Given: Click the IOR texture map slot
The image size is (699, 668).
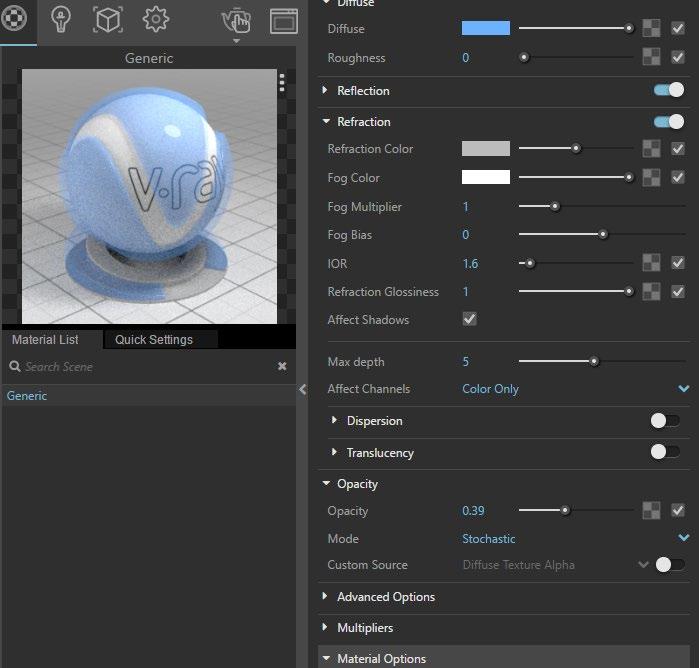Looking at the screenshot, I should click(651, 263).
